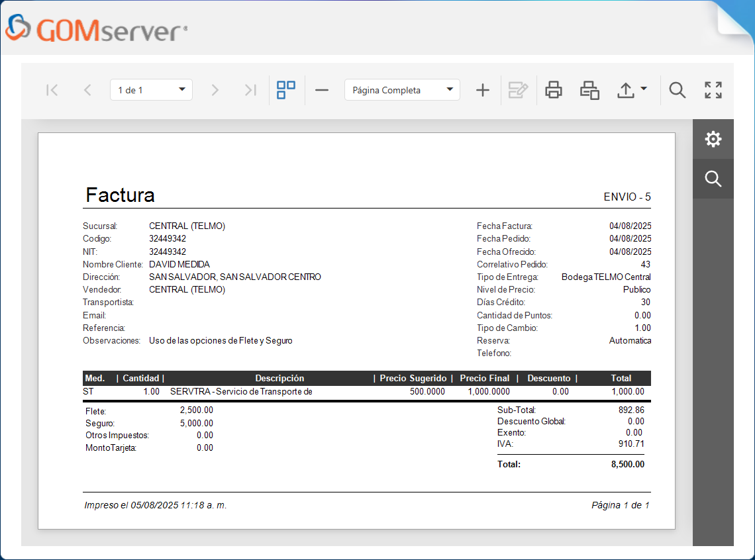Screen dimensions: 755x560
Task: Expand the Página Completa zoom dropdown
Action: [450, 90]
